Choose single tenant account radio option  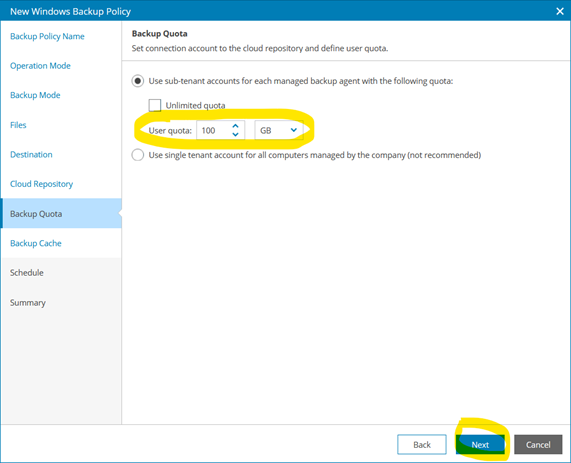[138, 155]
